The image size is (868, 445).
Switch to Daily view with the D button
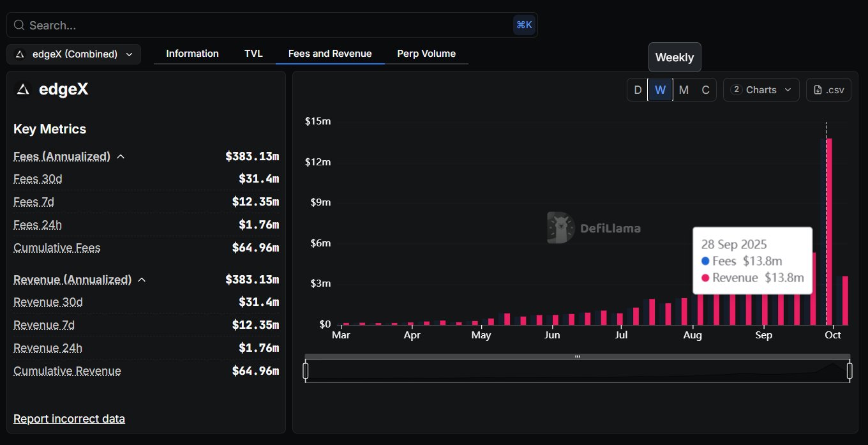(x=637, y=89)
